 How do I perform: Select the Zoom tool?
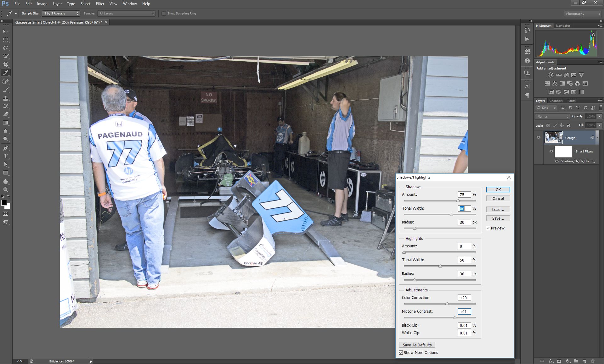pyautogui.click(x=6, y=190)
